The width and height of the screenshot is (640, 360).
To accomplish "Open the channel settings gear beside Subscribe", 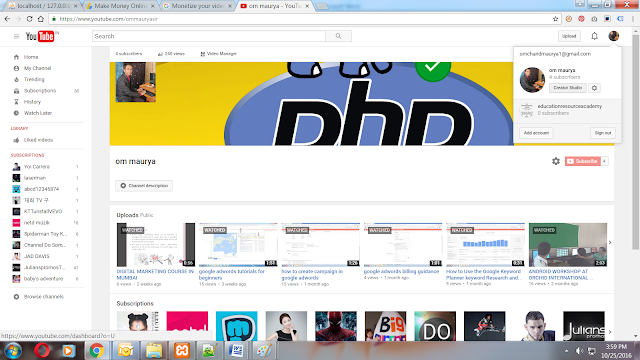I will pos(556,161).
